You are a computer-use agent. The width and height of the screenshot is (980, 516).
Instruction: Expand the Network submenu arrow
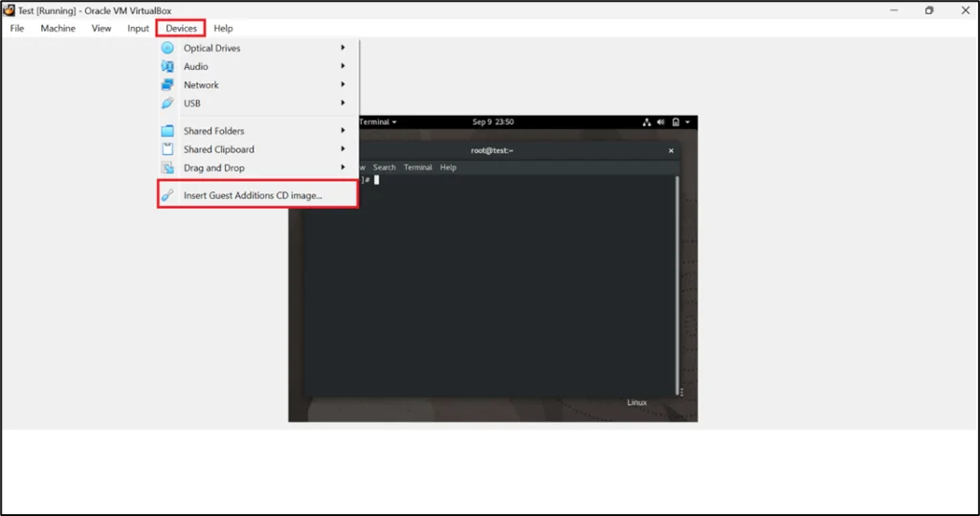click(x=343, y=84)
